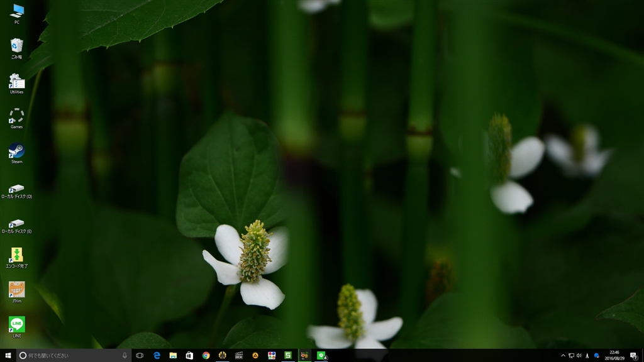Open the Action Center notifications icon

[634, 356]
